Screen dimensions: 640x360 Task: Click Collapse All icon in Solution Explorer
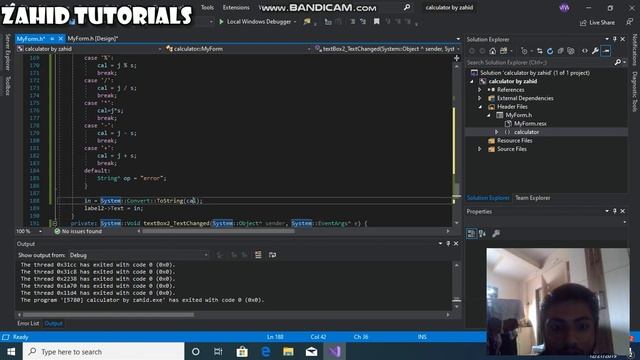[x=560, y=51]
